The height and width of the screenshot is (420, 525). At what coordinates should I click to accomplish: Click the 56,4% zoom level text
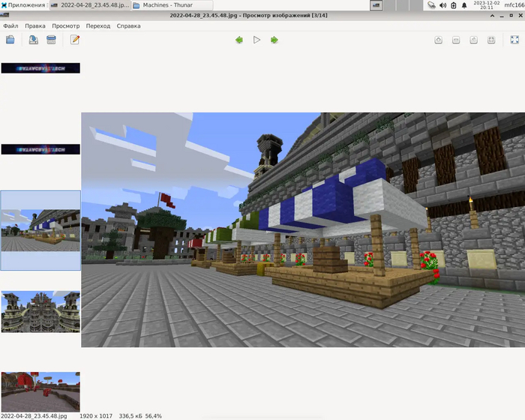[x=154, y=415]
